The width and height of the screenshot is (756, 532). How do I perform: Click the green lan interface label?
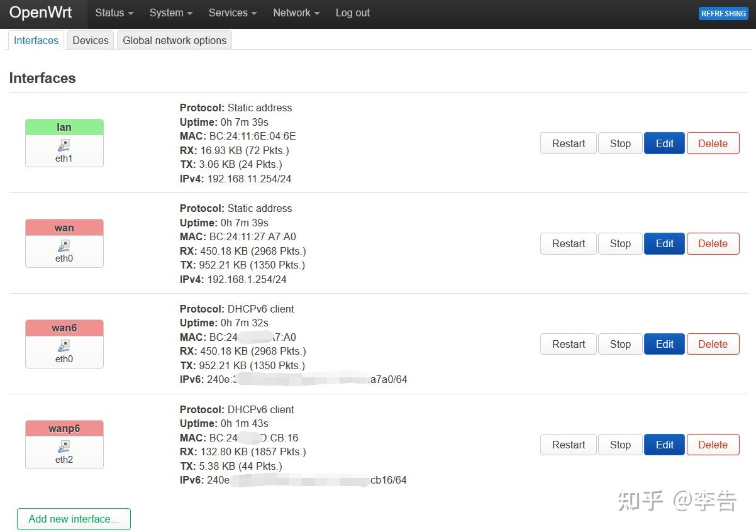point(64,126)
